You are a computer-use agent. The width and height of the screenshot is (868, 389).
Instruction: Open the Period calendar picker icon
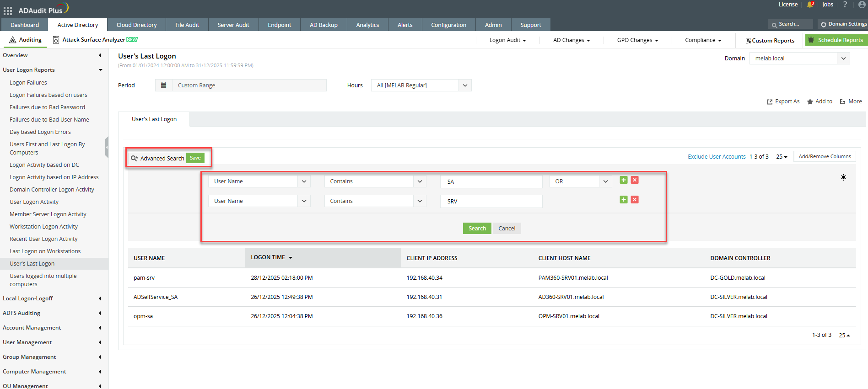tap(163, 85)
